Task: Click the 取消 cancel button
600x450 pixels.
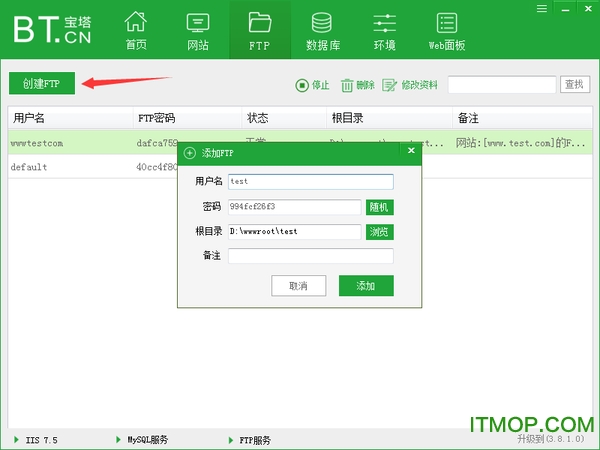Action: [298, 285]
